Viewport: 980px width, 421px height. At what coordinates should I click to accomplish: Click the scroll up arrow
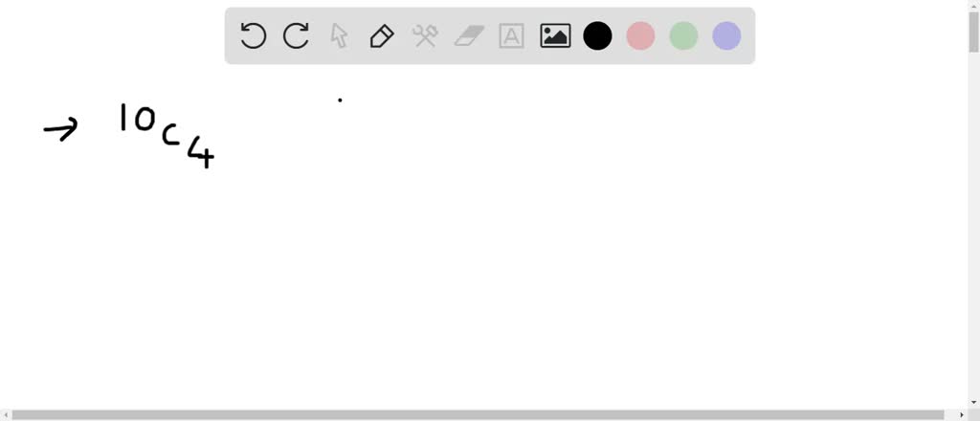(973, 5)
